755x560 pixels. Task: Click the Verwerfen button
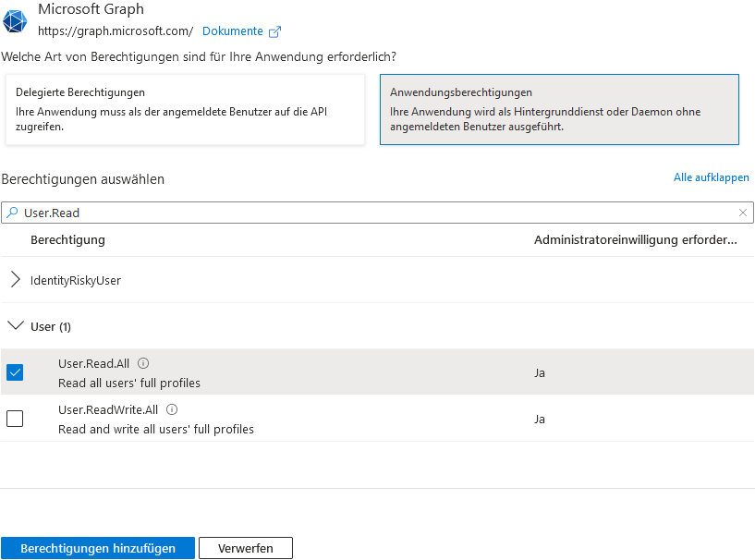coord(246,548)
